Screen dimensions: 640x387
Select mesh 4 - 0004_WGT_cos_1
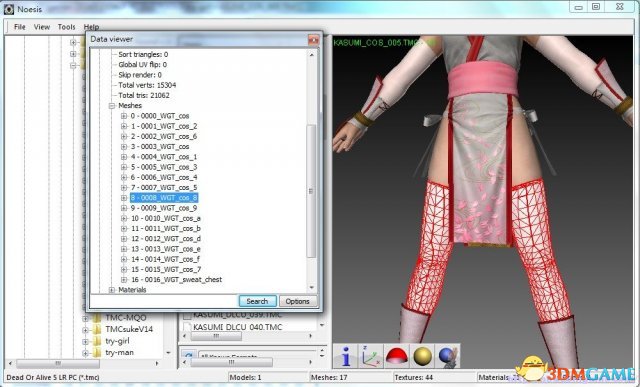(164, 157)
